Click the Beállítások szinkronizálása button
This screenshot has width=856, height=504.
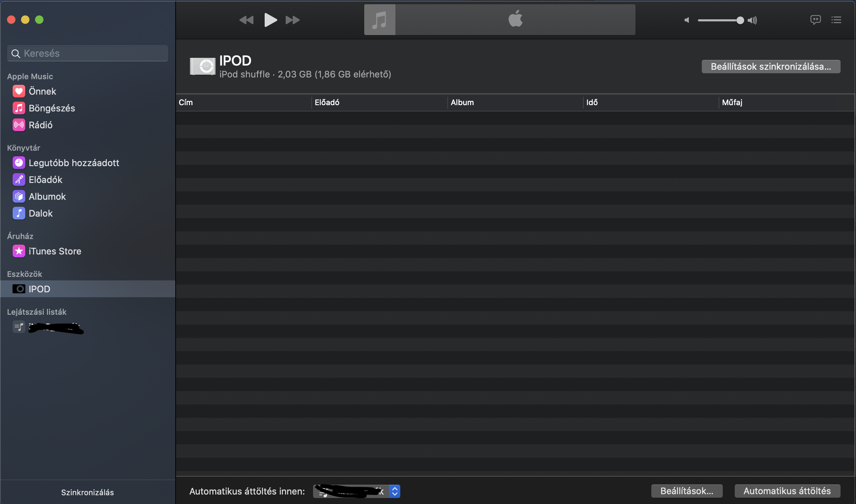pos(770,67)
